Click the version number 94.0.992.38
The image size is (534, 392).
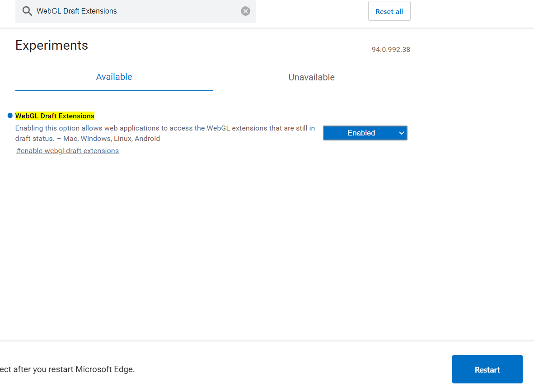[390, 50]
